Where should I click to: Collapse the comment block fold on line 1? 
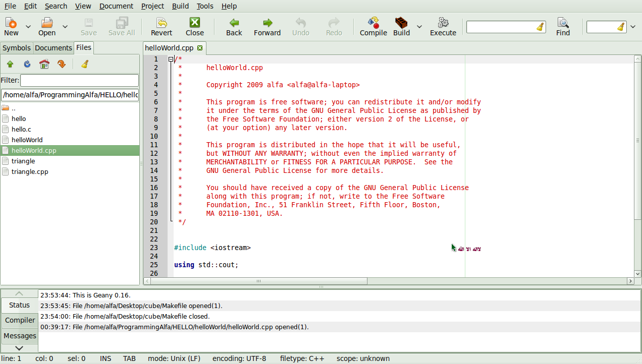[x=171, y=59]
